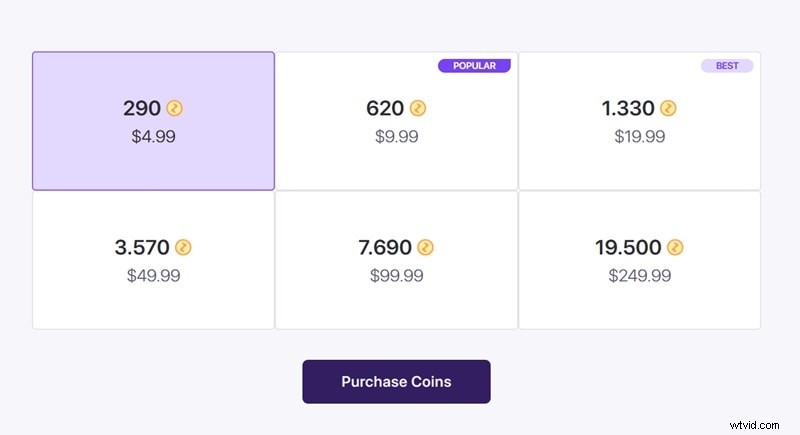
Task: Click the coin icon next to 620
Action: pyautogui.click(x=418, y=108)
